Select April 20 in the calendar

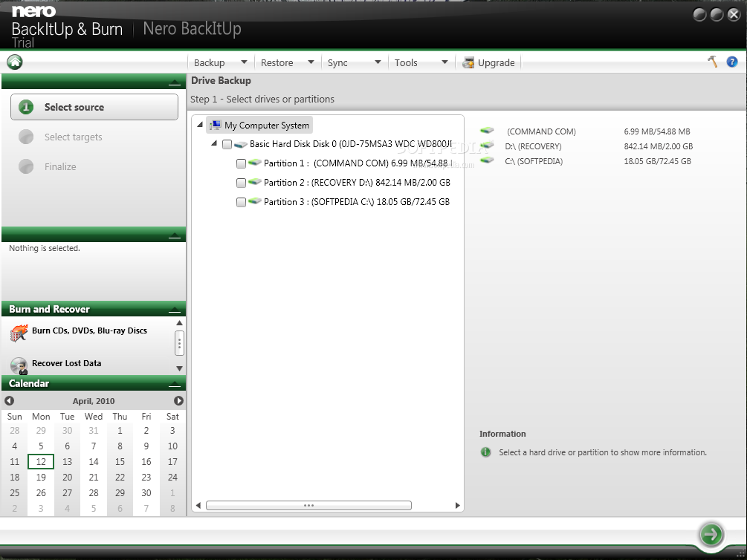(67, 477)
